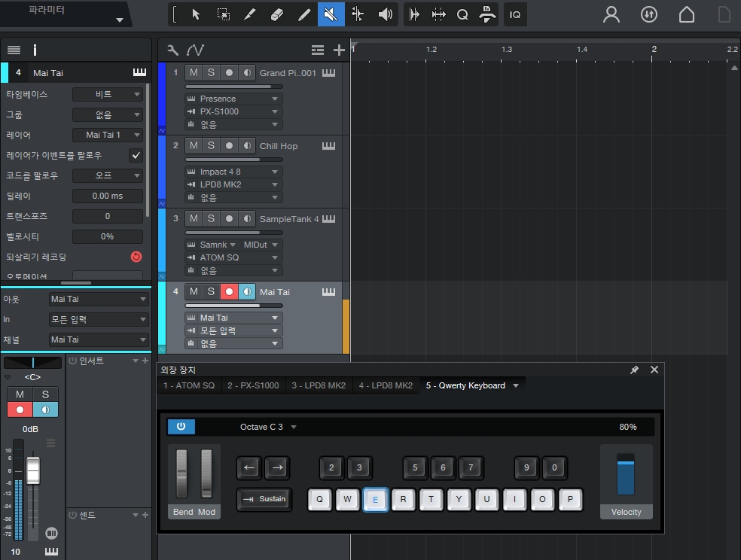Adjust the Velocity slider
Image resolution: width=741 pixels, height=560 pixels.
626,474
